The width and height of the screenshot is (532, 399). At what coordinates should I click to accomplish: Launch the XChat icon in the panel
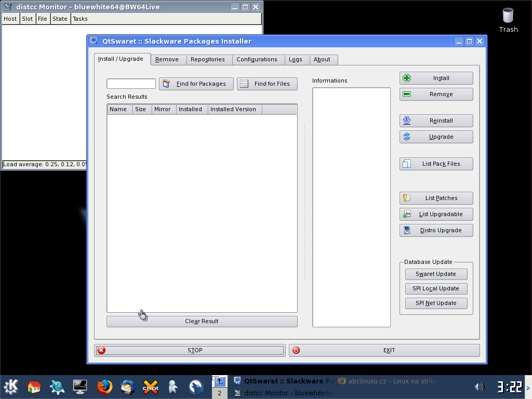tap(151, 387)
